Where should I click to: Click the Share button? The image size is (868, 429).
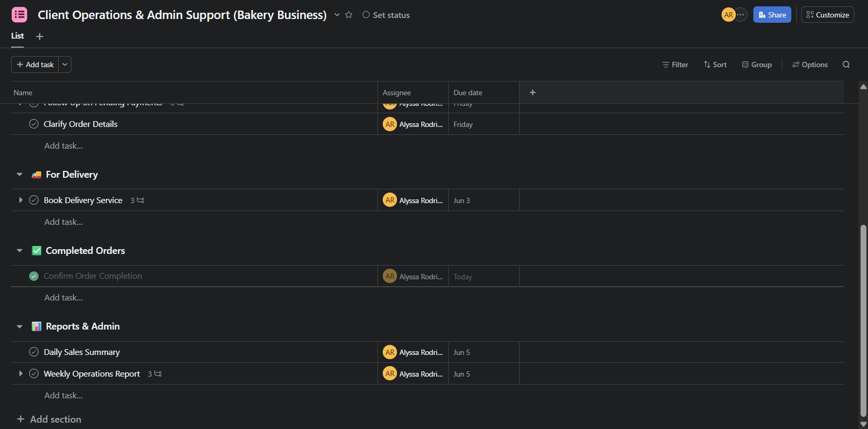coord(772,15)
